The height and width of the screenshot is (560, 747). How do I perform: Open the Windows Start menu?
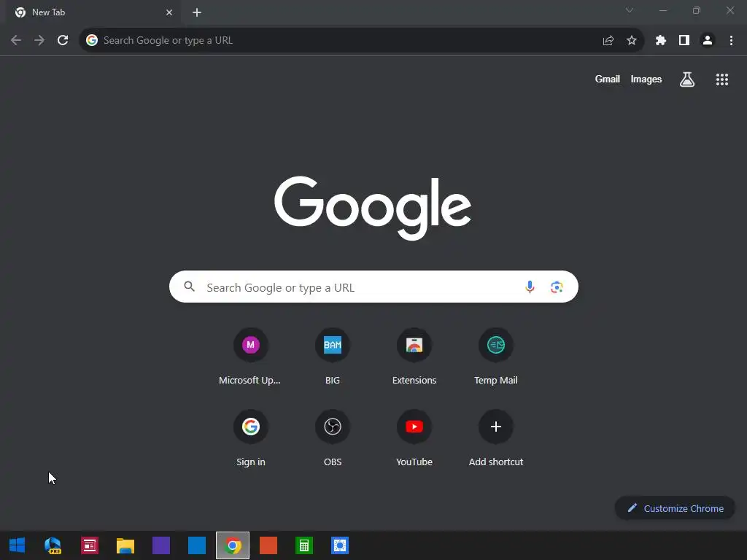click(x=18, y=545)
